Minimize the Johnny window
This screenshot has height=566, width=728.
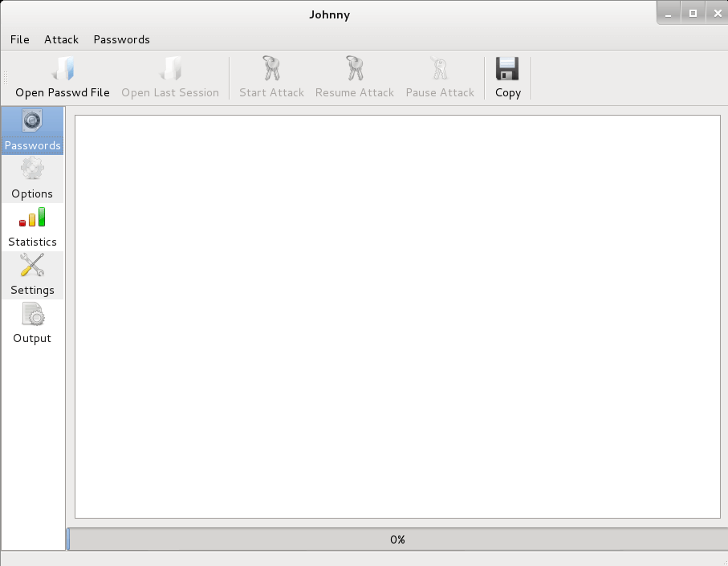pyautogui.click(x=669, y=13)
